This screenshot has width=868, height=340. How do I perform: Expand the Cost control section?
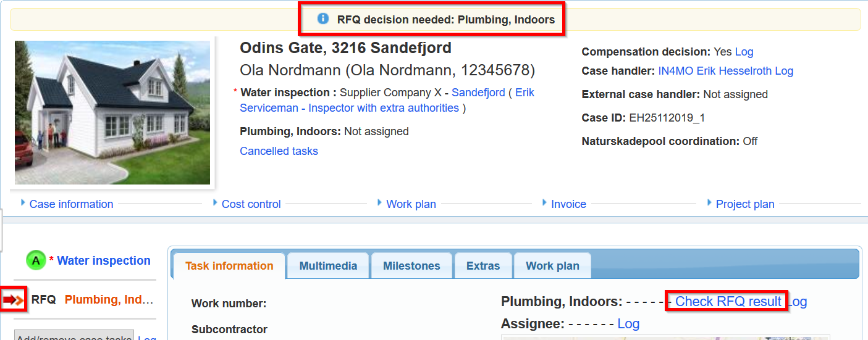251,204
